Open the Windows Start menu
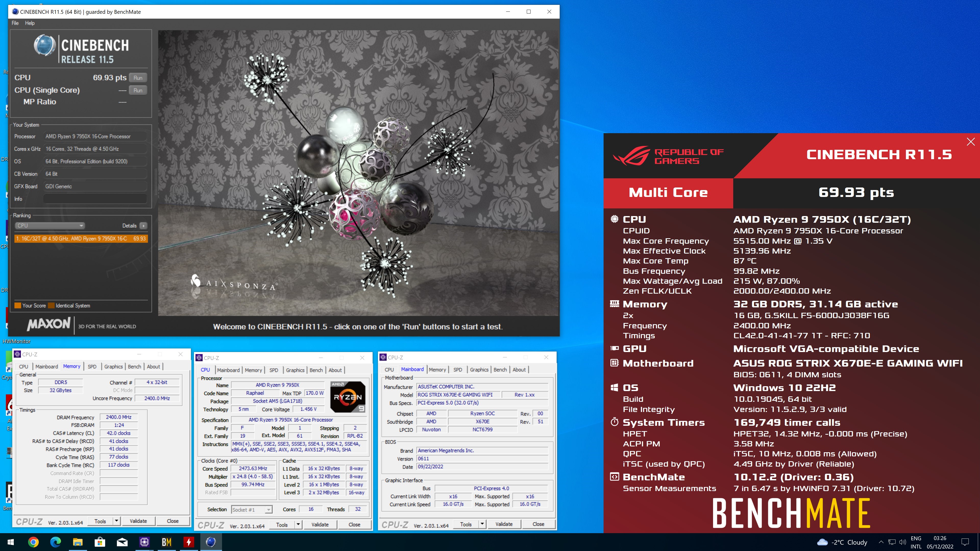This screenshot has width=980, height=551. click(x=11, y=542)
